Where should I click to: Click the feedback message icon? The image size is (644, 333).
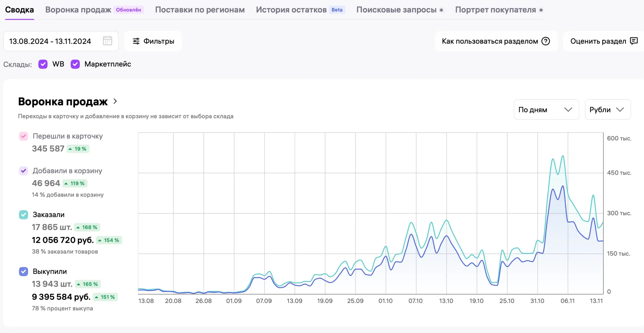634,41
